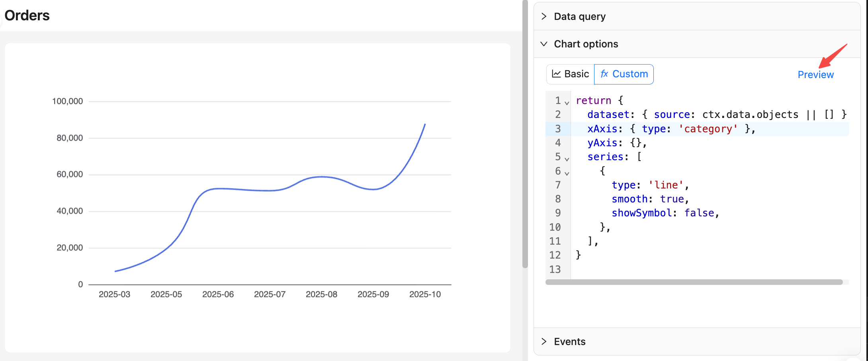Image resolution: width=868 pixels, height=361 pixels.
Task: Click the Basic line-chart icon
Action: coord(556,74)
